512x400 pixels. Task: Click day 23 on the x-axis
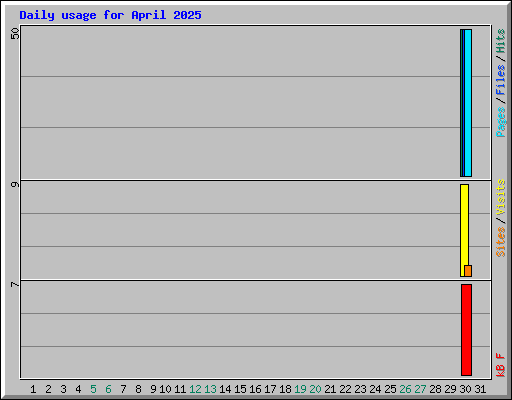(360, 389)
